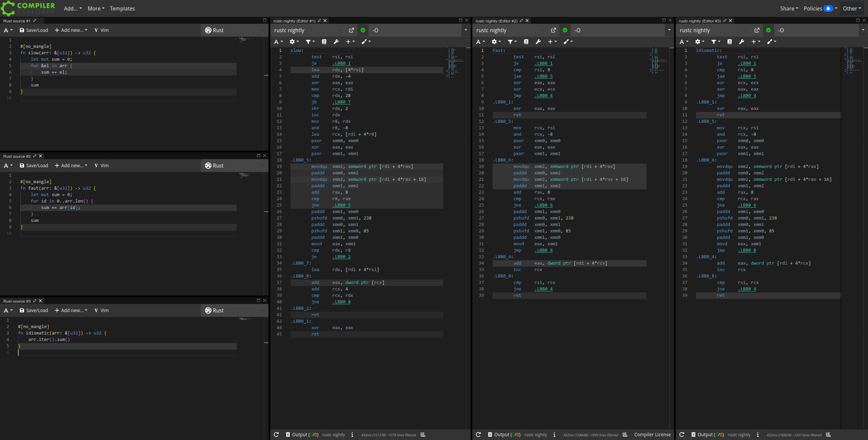Pop out the Editor #2 compiler selector
Viewport: 868px width, 440px height.
553,30
